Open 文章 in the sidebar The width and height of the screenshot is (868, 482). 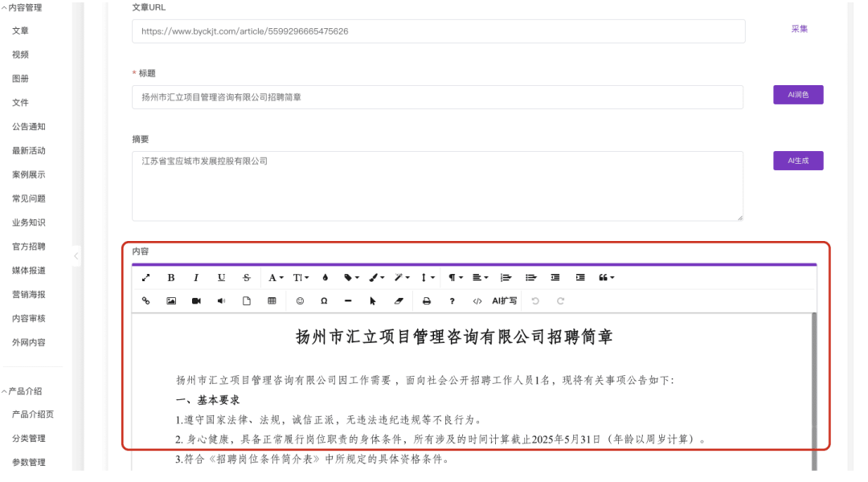coord(20,31)
